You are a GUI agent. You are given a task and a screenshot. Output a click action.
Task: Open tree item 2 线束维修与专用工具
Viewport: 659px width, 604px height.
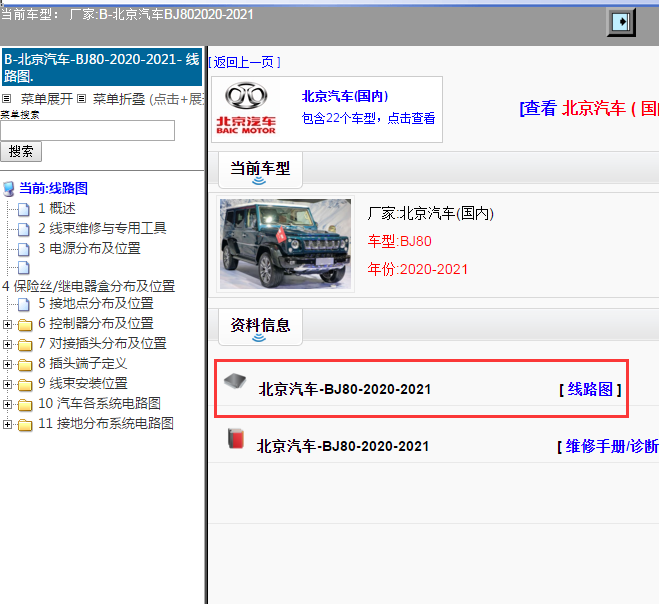click(102, 228)
